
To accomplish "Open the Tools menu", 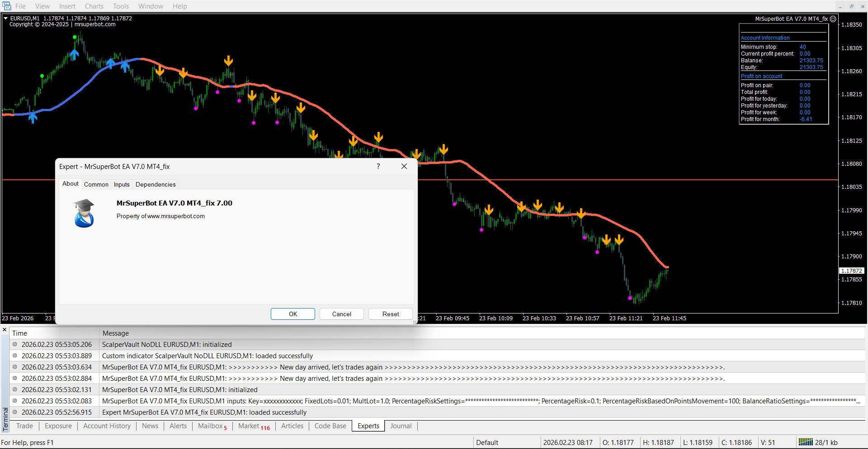I will point(121,6).
